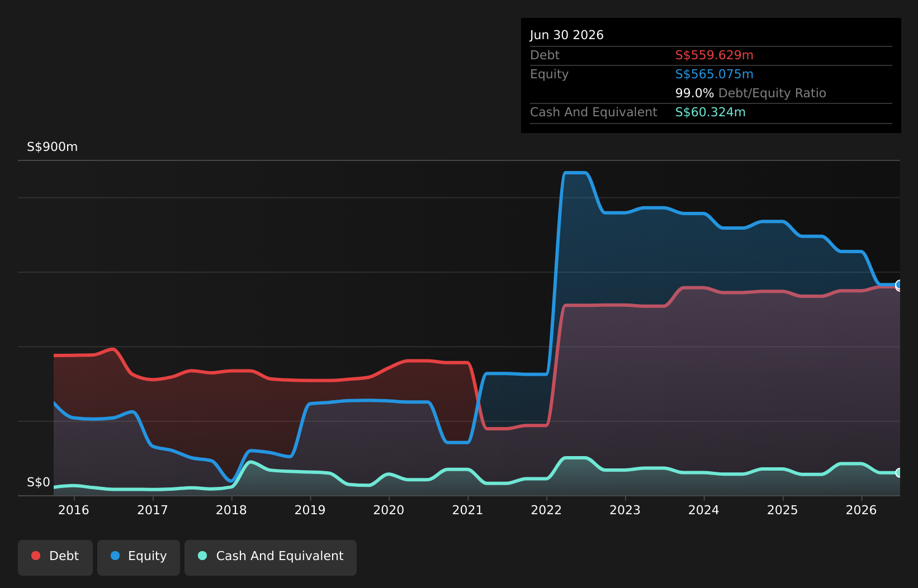The width and height of the screenshot is (918, 588).
Task: Click the blue Equity legend dot
Action: click(x=115, y=556)
